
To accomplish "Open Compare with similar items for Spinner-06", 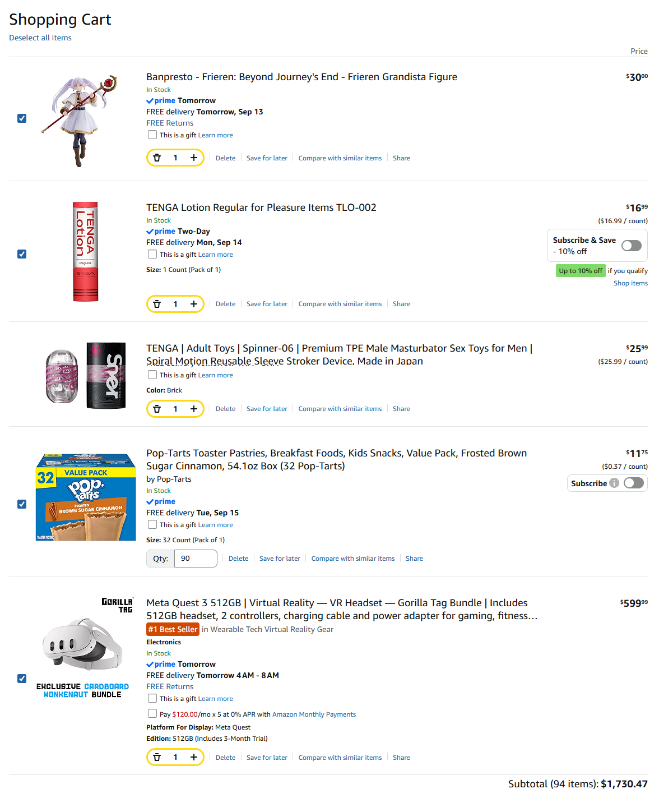I will coord(340,409).
